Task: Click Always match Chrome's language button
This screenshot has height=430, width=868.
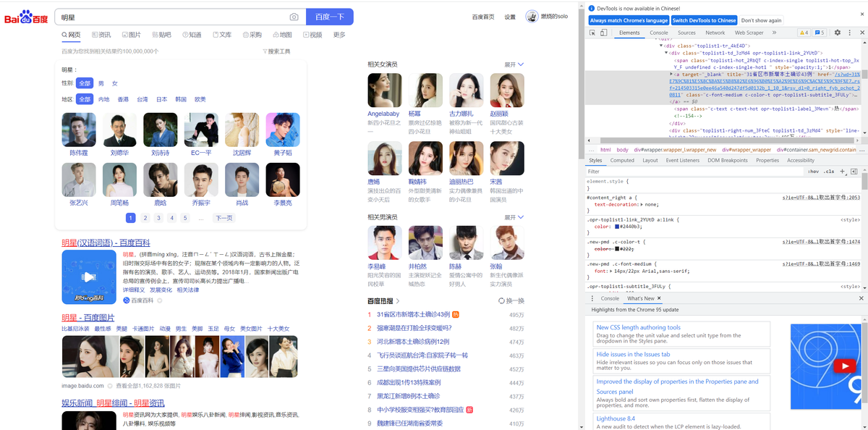Action: click(x=629, y=20)
